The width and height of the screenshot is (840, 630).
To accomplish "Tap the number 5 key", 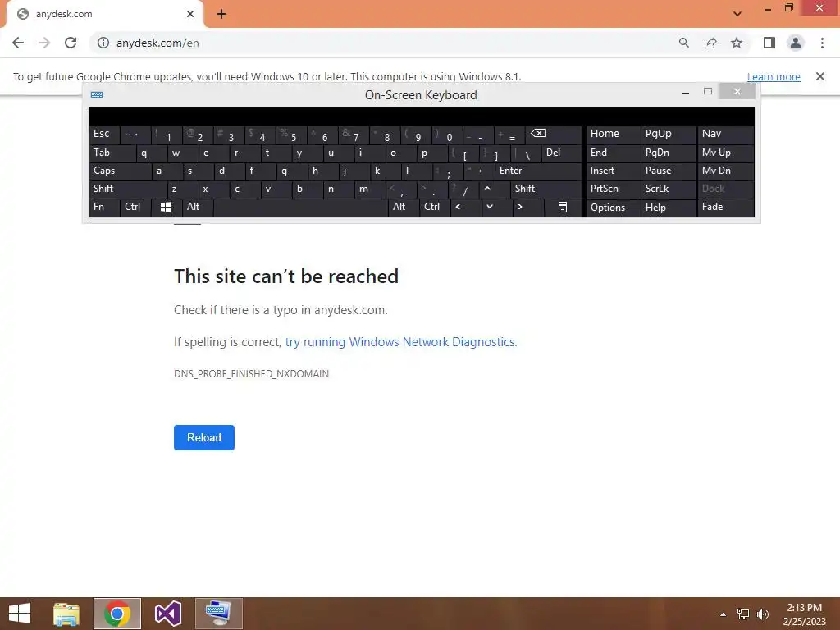I will point(291,135).
